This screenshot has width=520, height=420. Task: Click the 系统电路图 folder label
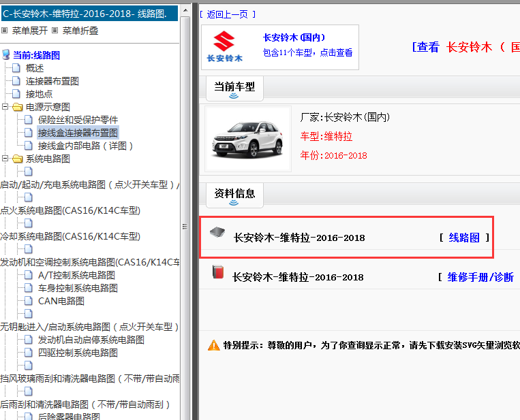click(48, 159)
